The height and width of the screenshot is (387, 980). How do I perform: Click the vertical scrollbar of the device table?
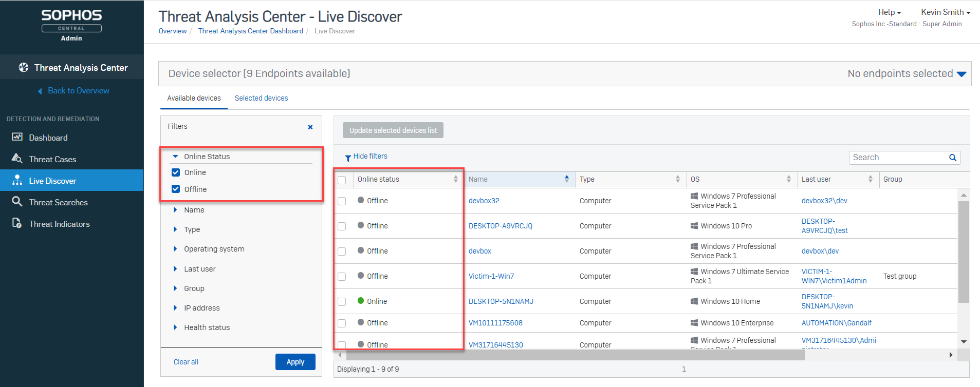(964, 252)
